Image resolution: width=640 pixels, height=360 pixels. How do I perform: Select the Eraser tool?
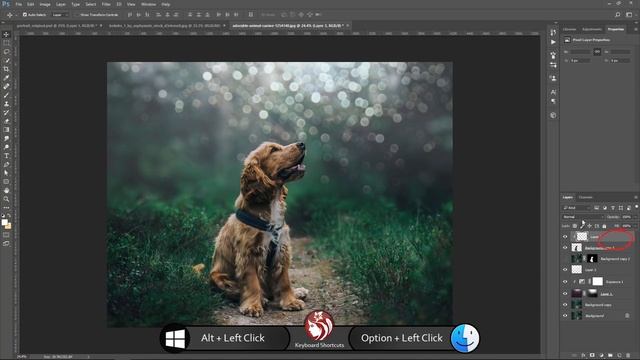[x=6, y=121]
